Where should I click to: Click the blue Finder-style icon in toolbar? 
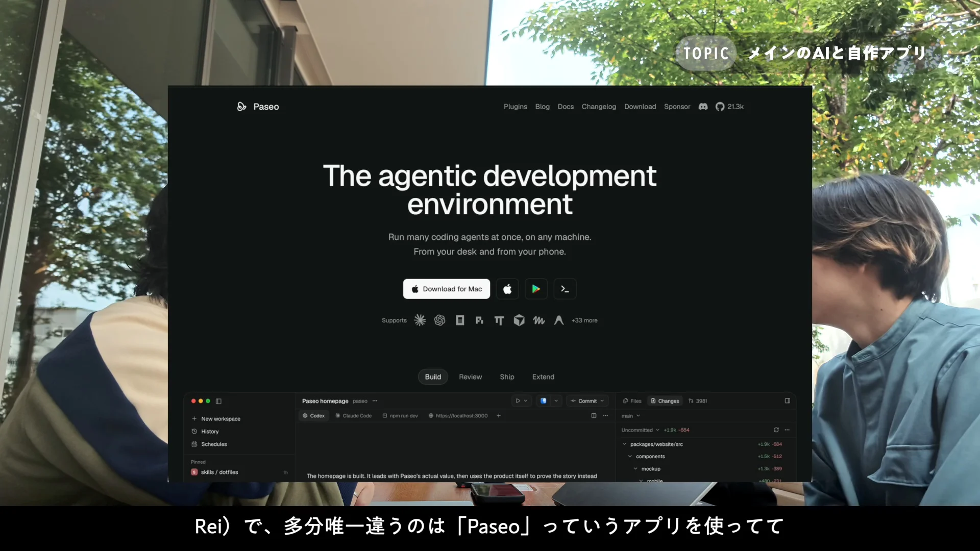(x=543, y=401)
